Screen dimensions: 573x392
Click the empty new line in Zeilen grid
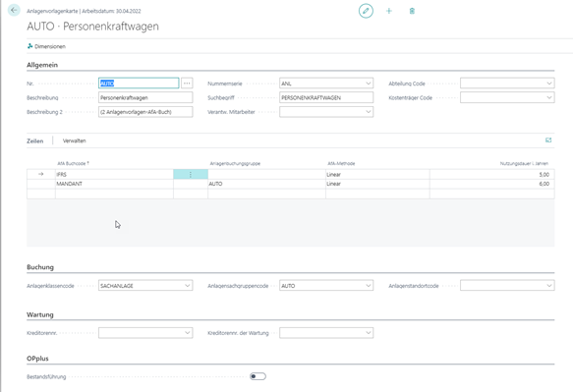click(291, 194)
